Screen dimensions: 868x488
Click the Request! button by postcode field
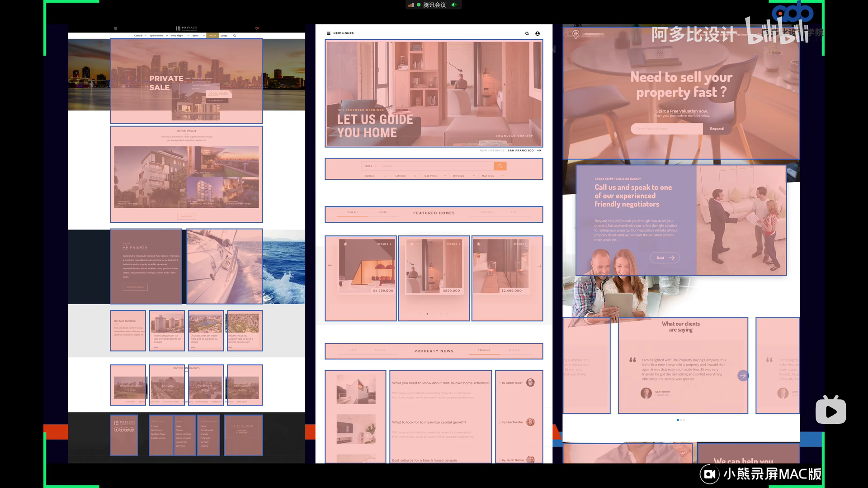coord(717,129)
